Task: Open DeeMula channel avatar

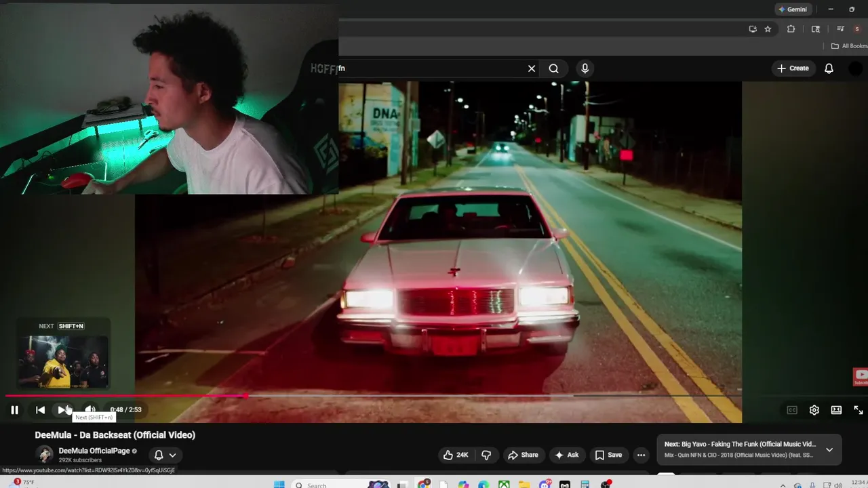Action: pos(45,455)
